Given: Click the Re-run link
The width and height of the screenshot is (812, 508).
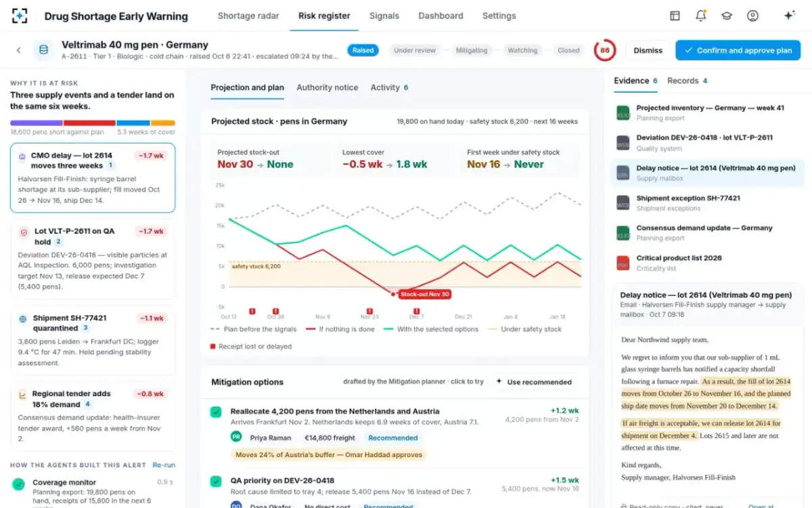Looking at the screenshot, I should (x=164, y=465).
